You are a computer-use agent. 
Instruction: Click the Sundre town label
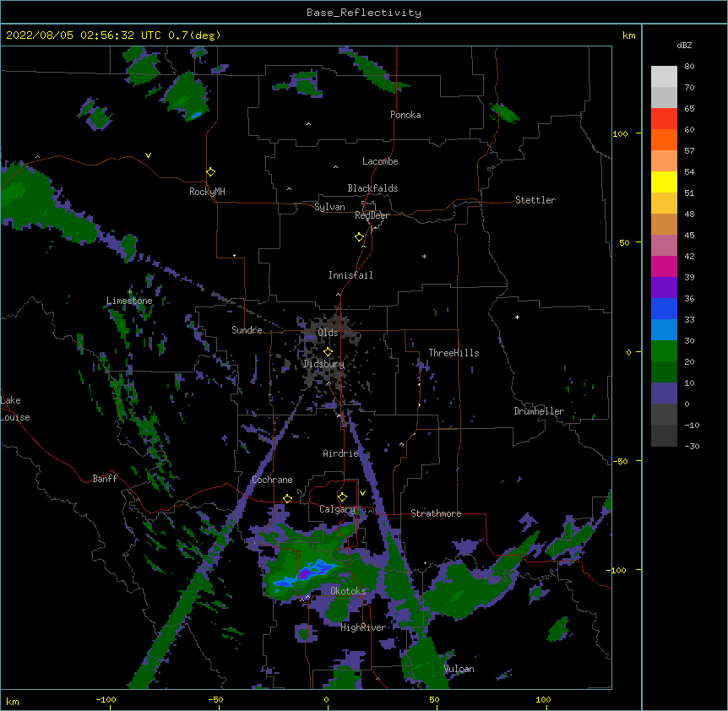click(x=247, y=330)
